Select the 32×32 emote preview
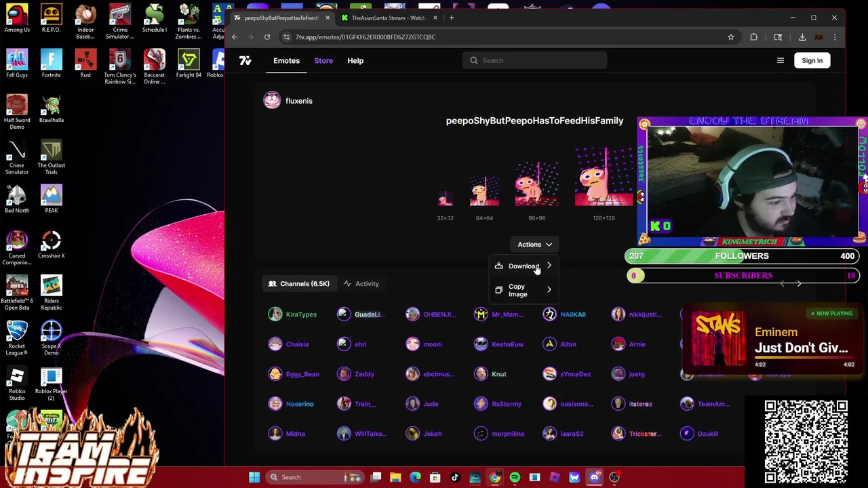Image resolution: width=868 pixels, height=488 pixels. [x=445, y=199]
